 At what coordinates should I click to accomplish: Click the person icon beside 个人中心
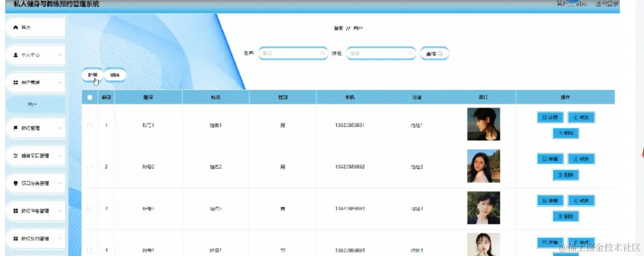pos(15,55)
